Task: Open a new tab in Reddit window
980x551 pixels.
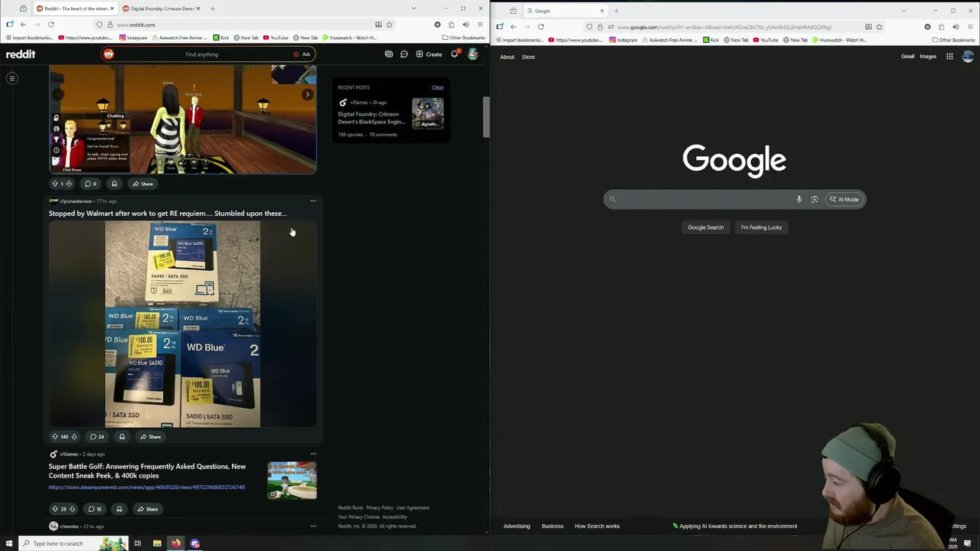Action: pos(212,8)
